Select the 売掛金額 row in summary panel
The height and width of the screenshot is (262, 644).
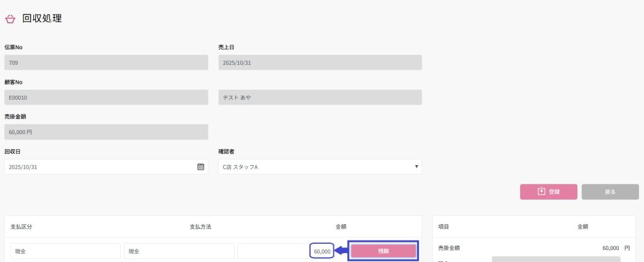pyautogui.click(x=533, y=248)
